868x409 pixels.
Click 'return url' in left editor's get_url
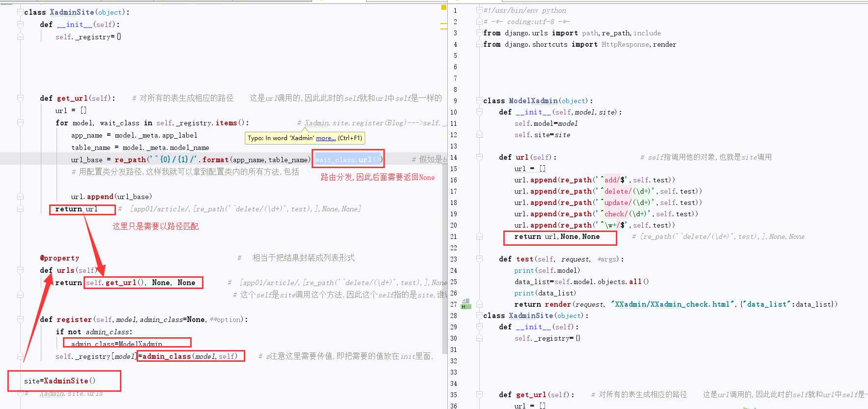click(76, 209)
